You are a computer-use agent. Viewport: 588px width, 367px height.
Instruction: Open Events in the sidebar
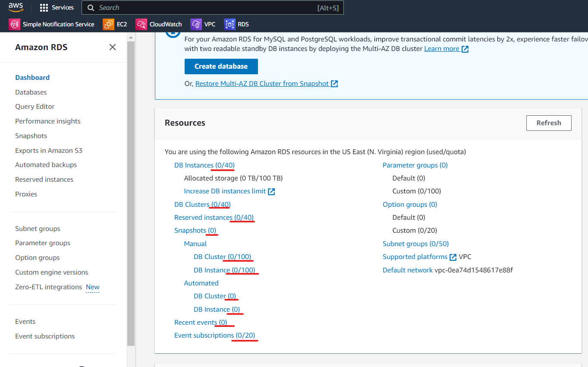point(25,322)
